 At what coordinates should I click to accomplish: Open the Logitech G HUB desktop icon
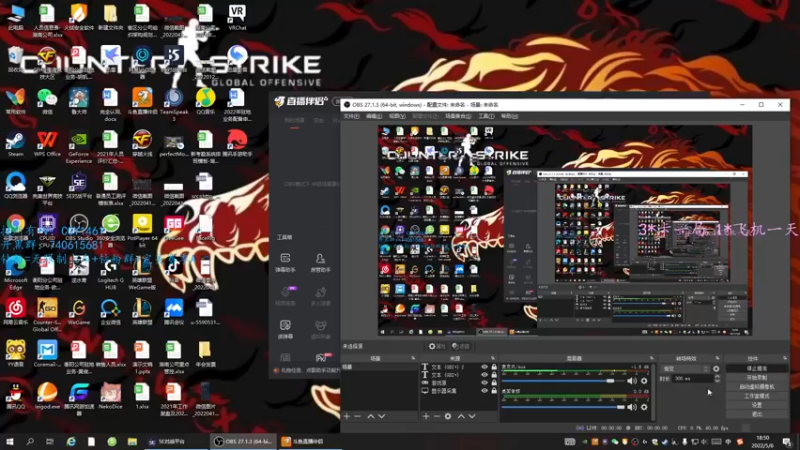(110, 273)
